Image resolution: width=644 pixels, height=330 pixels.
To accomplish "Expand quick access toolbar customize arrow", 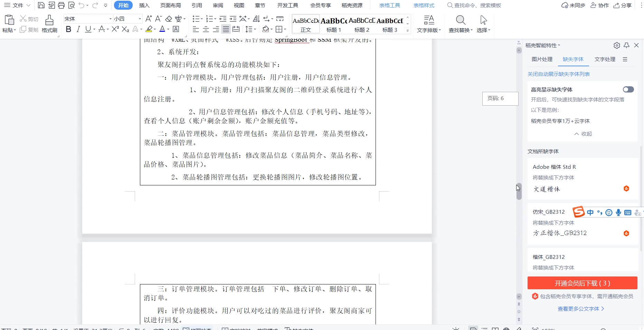I will pos(105,5).
